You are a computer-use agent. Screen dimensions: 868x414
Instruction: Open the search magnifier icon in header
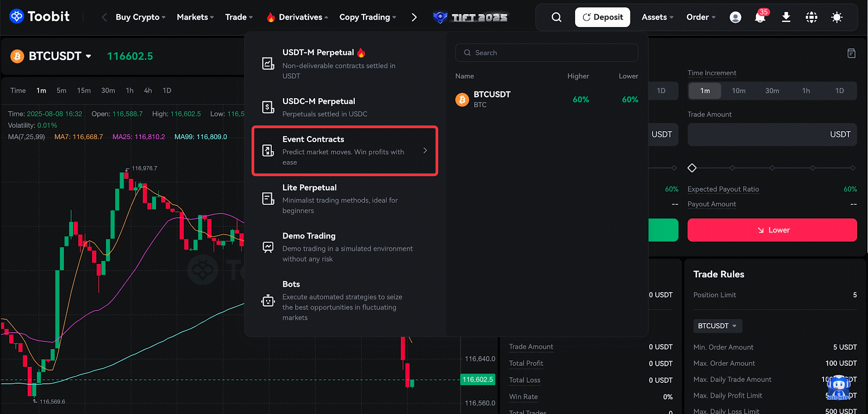[557, 17]
